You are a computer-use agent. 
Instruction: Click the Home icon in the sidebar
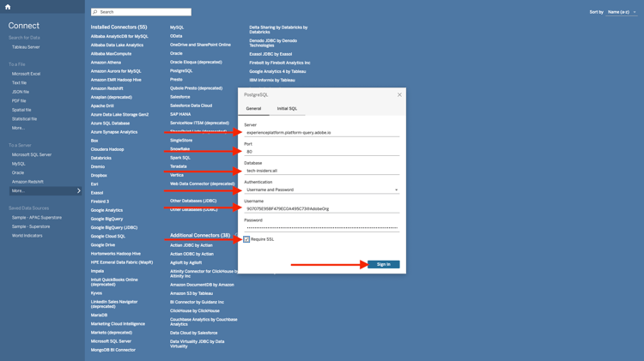(8, 7)
